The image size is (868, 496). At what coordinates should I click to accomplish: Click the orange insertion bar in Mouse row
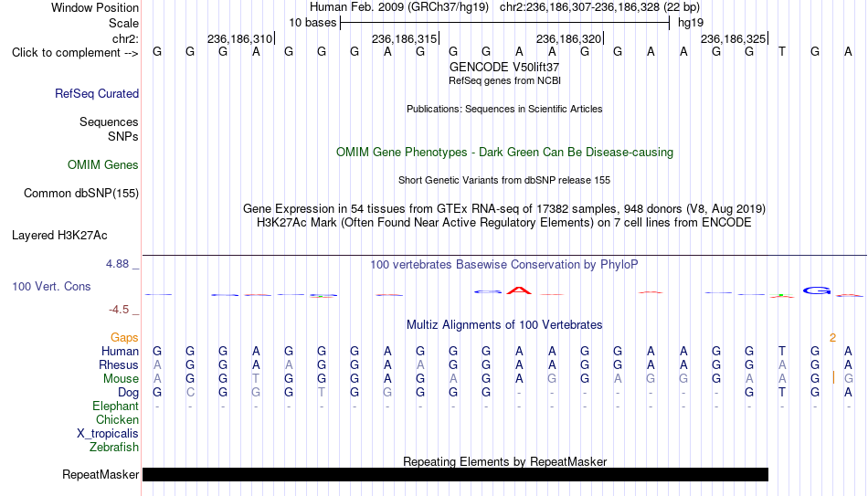coord(833,377)
